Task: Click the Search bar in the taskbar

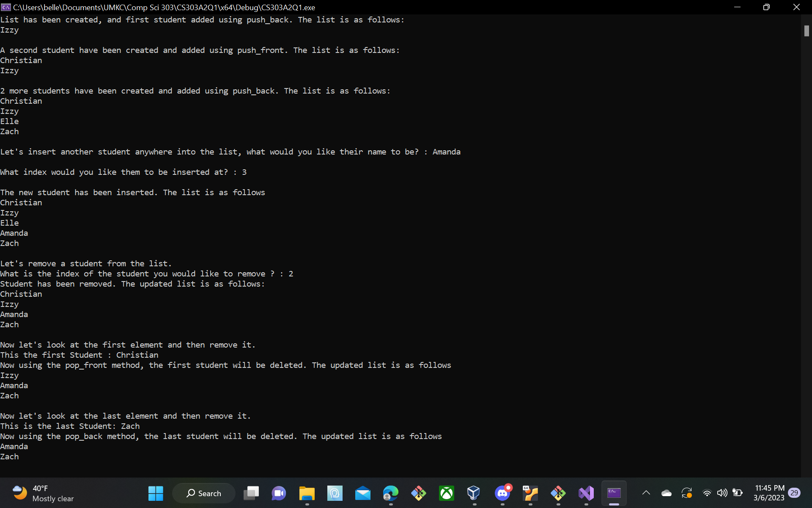Action: (x=203, y=493)
